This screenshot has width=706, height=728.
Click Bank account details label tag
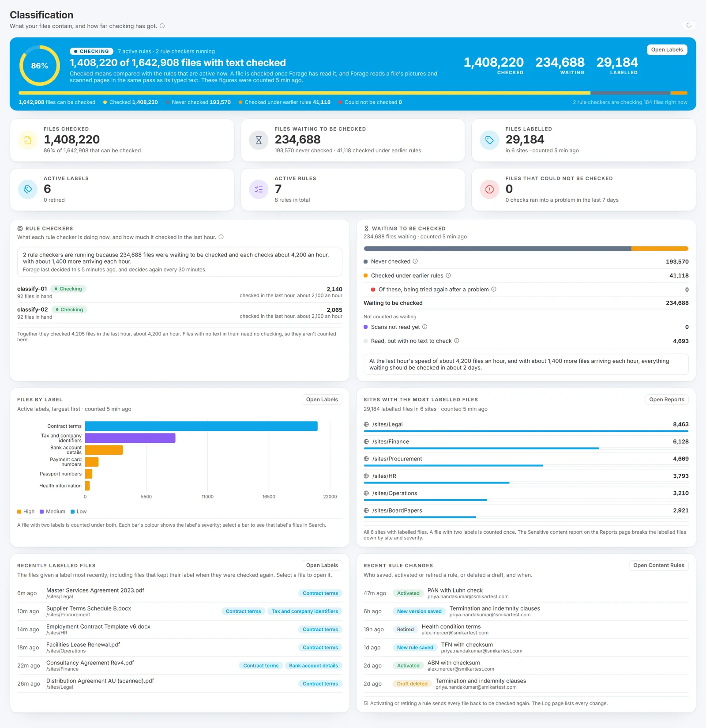click(313, 666)
